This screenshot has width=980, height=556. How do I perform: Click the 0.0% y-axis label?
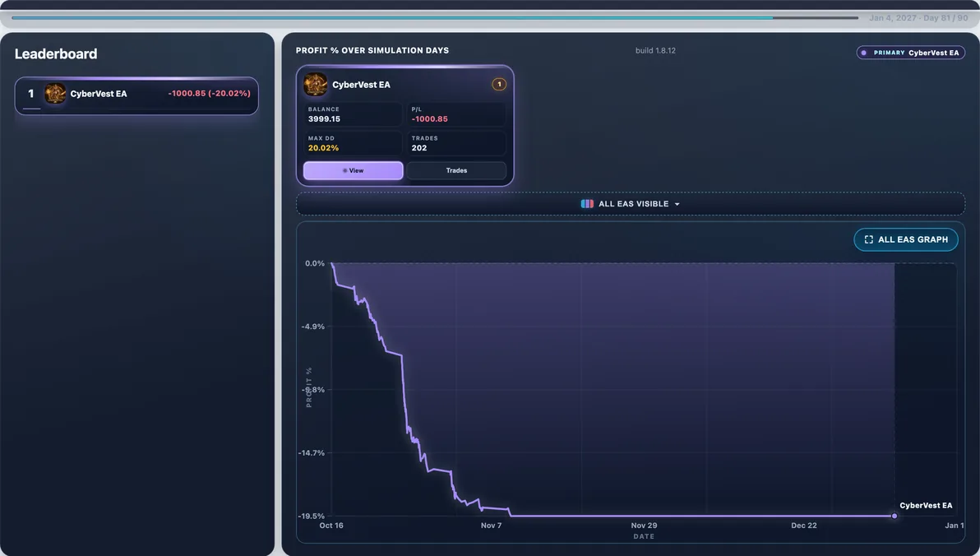coord(315,263)
